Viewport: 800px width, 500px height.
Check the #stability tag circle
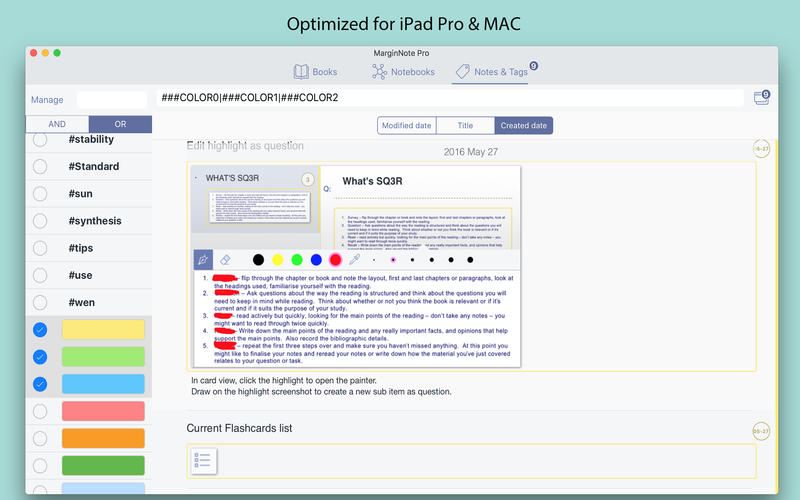[x=40, y=139]
